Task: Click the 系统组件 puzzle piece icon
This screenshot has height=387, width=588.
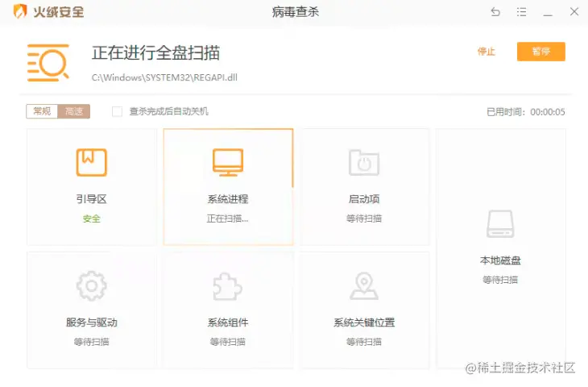Action: (228, 286)
